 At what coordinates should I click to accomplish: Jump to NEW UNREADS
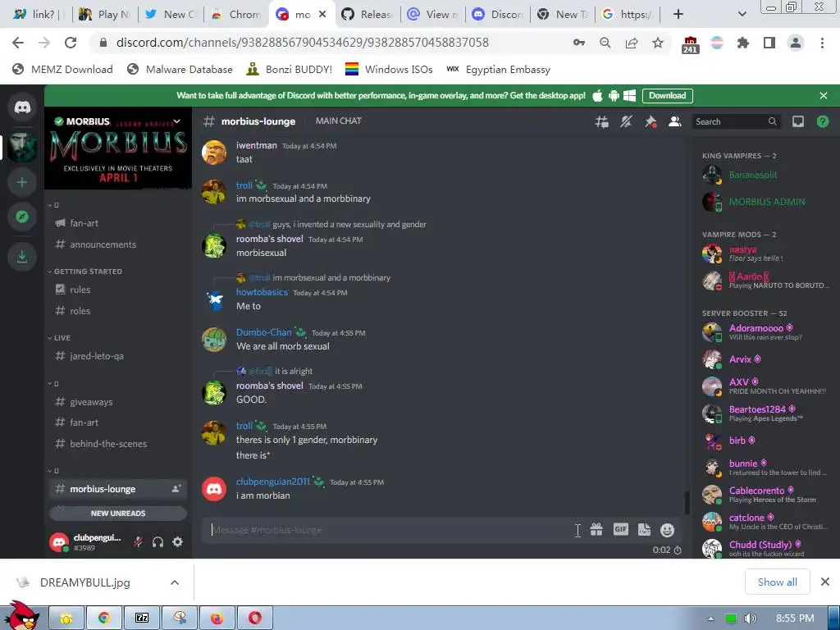click(118, 514)
